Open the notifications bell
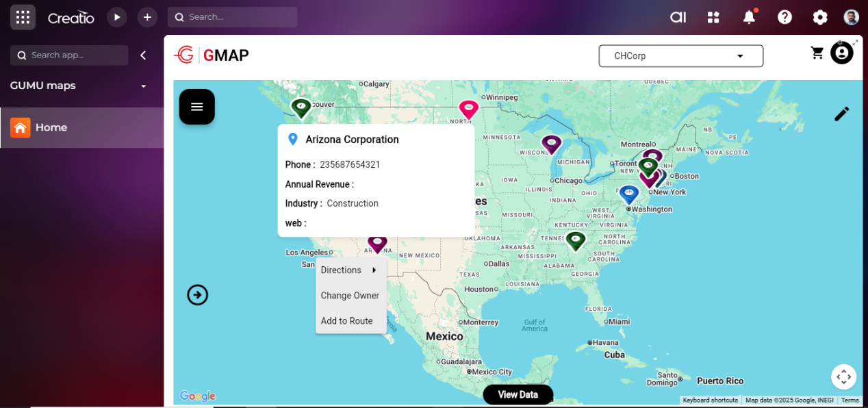The height and width of the screenshot is (408, 868). pos(750,17)
